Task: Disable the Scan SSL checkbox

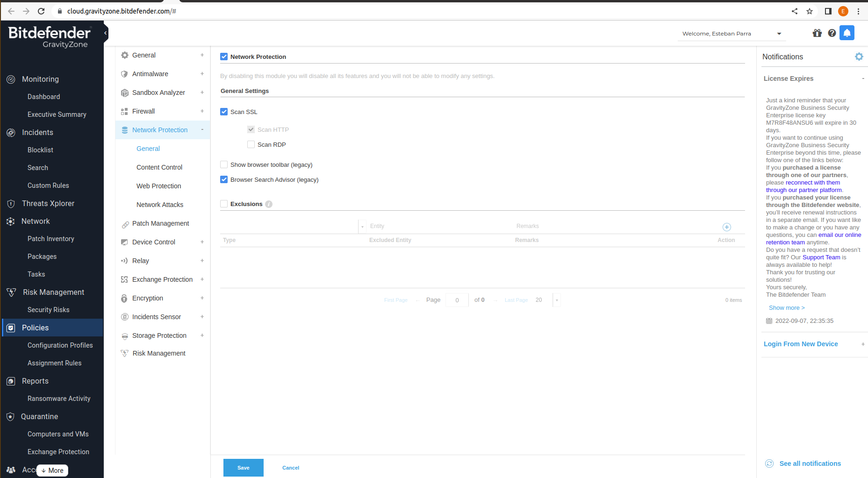Action: [224, 112]
